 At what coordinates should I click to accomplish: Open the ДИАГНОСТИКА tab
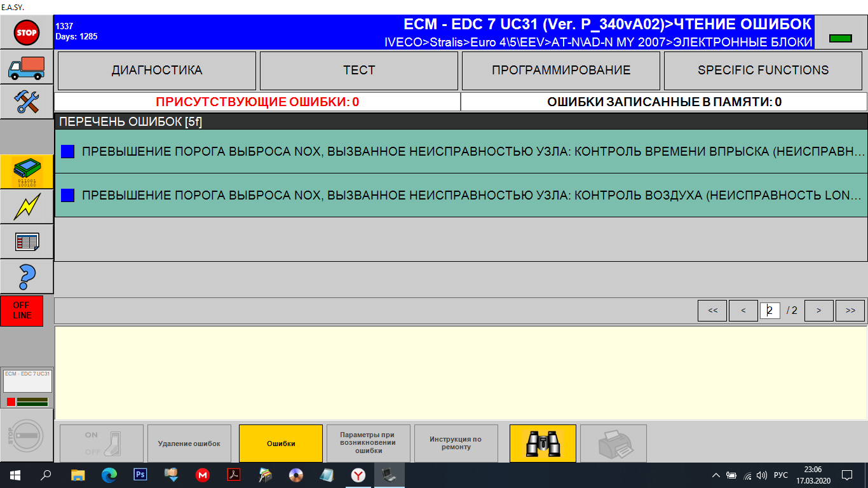tap(157, 71)
